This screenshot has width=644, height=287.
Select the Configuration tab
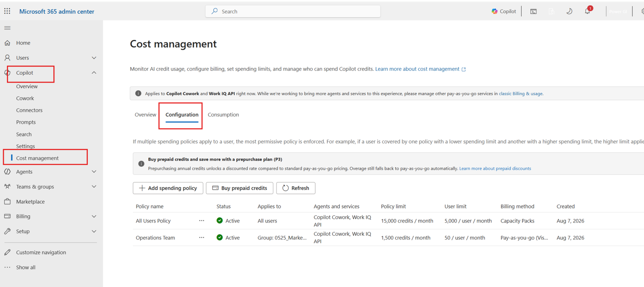[x=182, y=115]
